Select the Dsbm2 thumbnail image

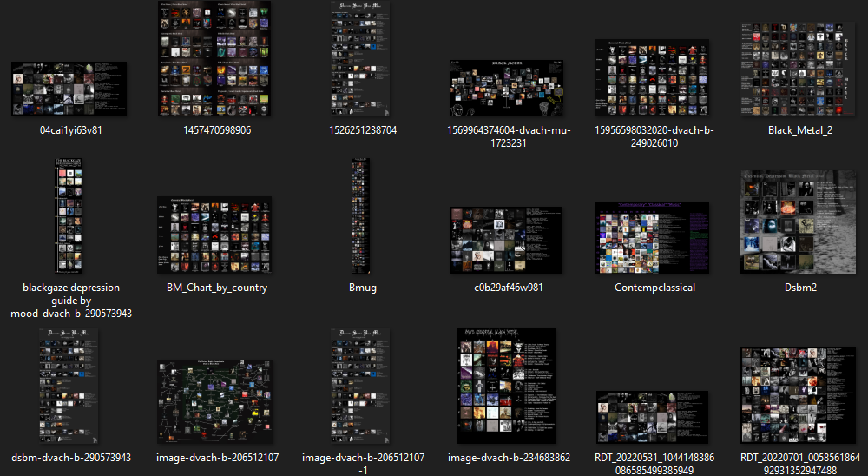[798, 221]
